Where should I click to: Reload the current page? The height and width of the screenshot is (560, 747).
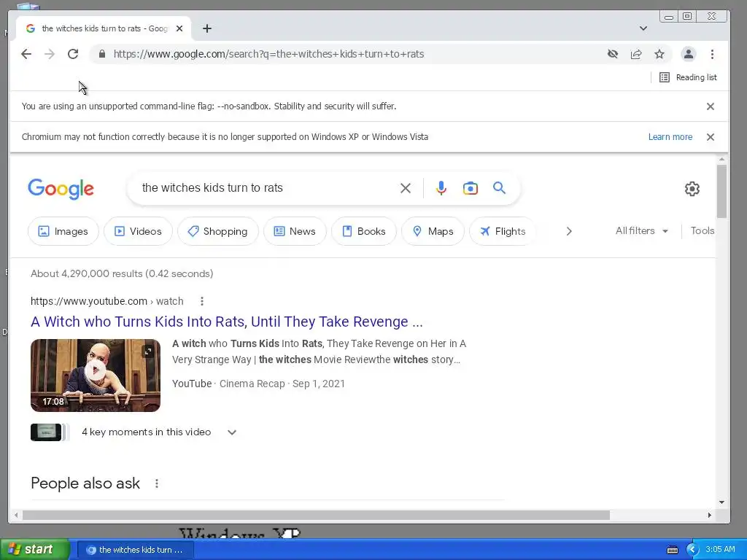[x=73, y=54]
